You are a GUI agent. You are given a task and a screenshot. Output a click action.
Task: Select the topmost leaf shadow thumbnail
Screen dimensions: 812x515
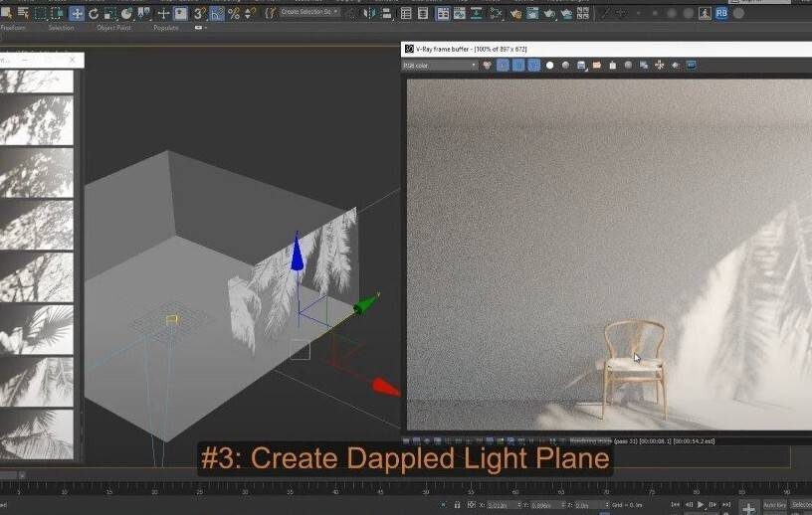click(x=36, y=82)
